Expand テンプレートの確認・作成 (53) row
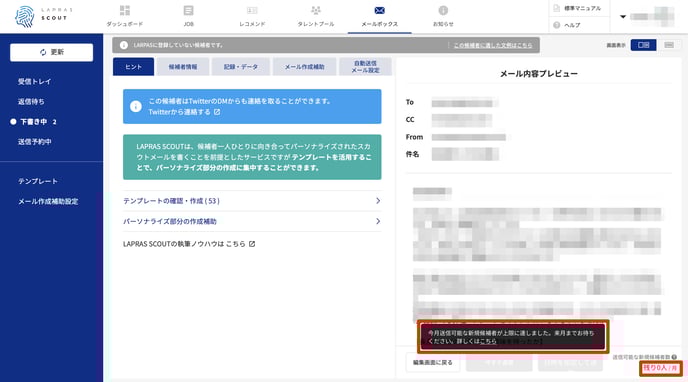Viewport: 688px width, 382px height. [x=252, y=201]
